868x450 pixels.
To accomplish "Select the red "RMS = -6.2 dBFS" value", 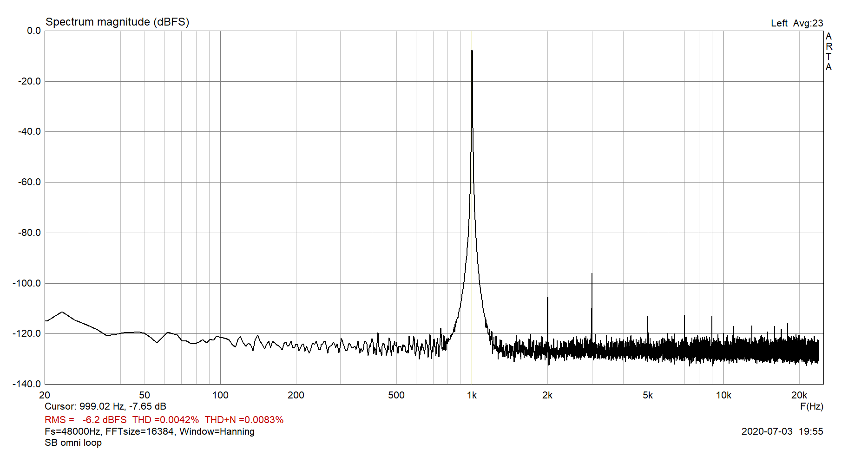I will point(85,420).
